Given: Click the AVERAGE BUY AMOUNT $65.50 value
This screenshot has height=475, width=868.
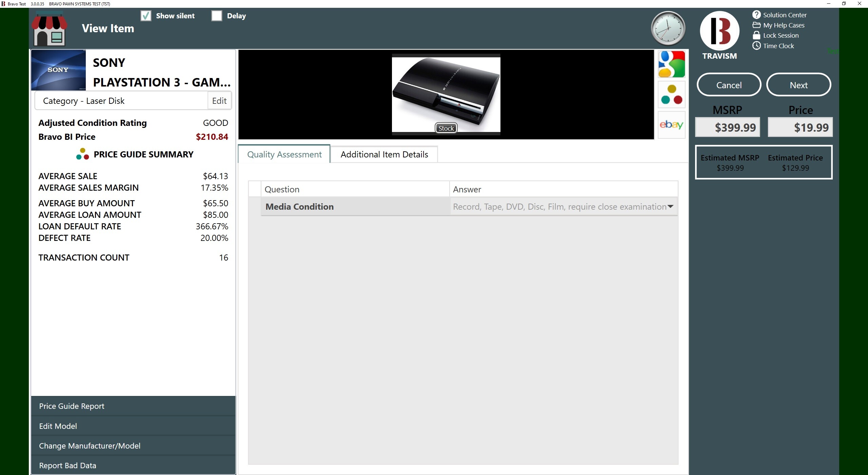Looking at the screenshot, I should pyautogui.click(x=215, y=203).
